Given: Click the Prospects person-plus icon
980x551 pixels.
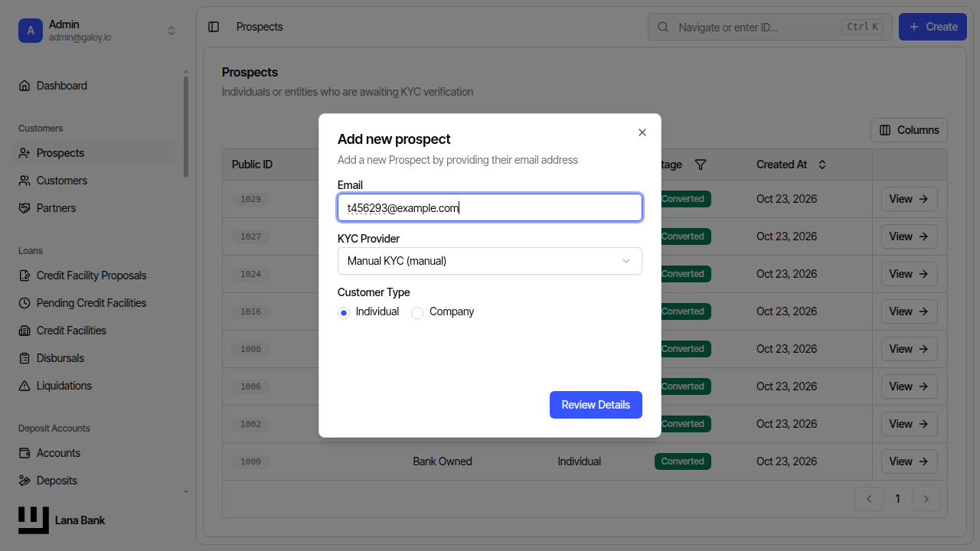Looking at the screenshot, I should pyautogui.click(x=24, y=153).
